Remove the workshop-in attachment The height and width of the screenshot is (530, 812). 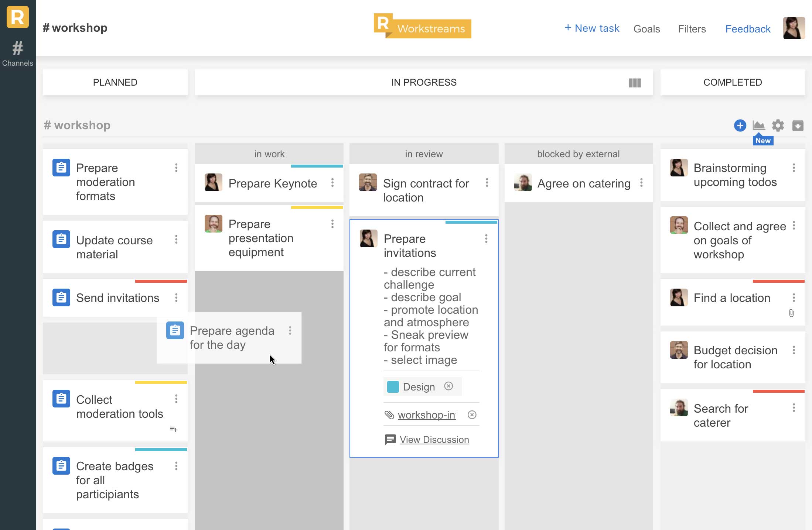pyautogui.click(x=472, y=415)
